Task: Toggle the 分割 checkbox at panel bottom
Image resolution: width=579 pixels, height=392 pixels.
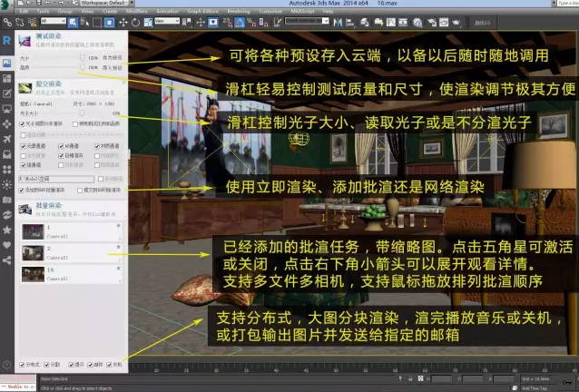Action: click(x=46, y=365)
